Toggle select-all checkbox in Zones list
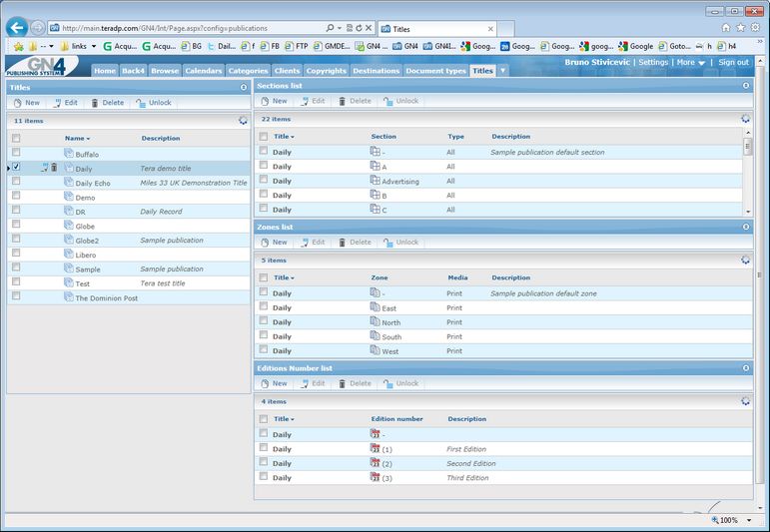The image size is (770, 532). tap(264, 277)
